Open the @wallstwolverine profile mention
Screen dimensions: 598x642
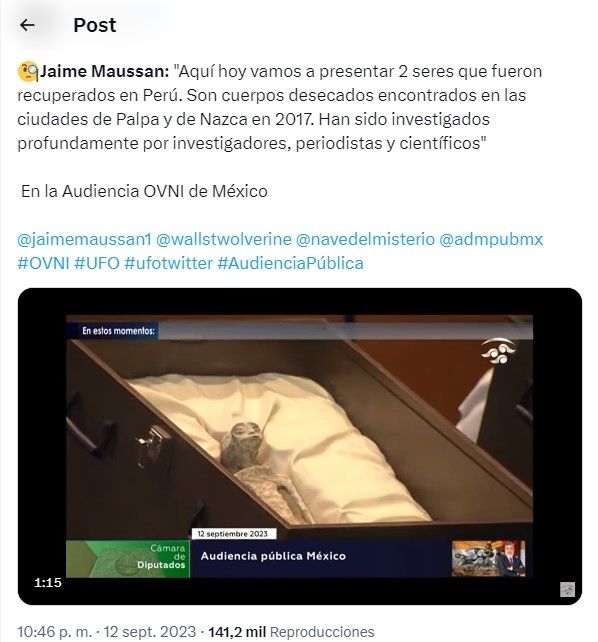(223, 239)
